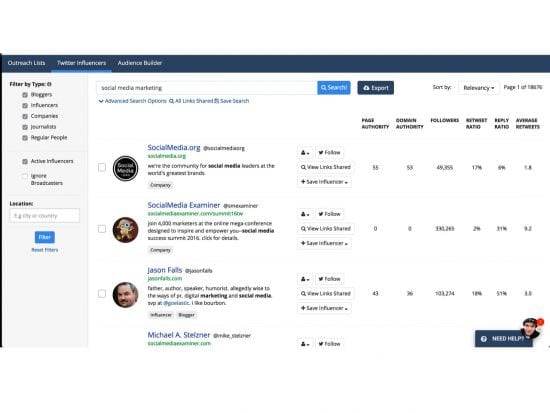Follow SocialMedia.org on Twitter
Screen dimensions: 550x413
click(329, 153)
